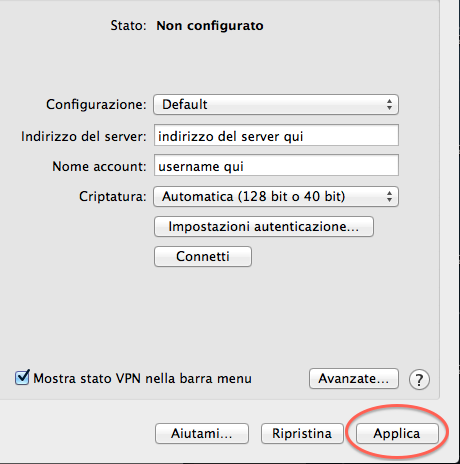This screenshot has height=464, width=460.
Task: Open the Configurazione Default dropdown
Action: [x=276, y=105]
